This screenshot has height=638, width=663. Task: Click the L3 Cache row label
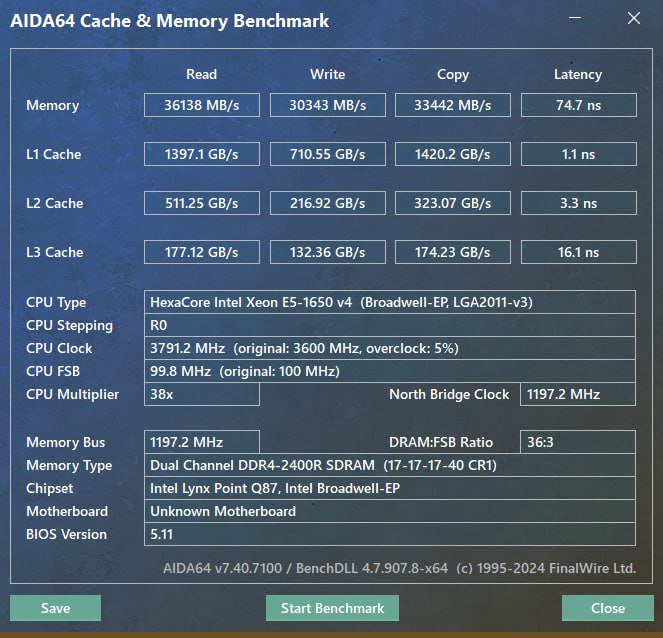click(x=54, y=252)
